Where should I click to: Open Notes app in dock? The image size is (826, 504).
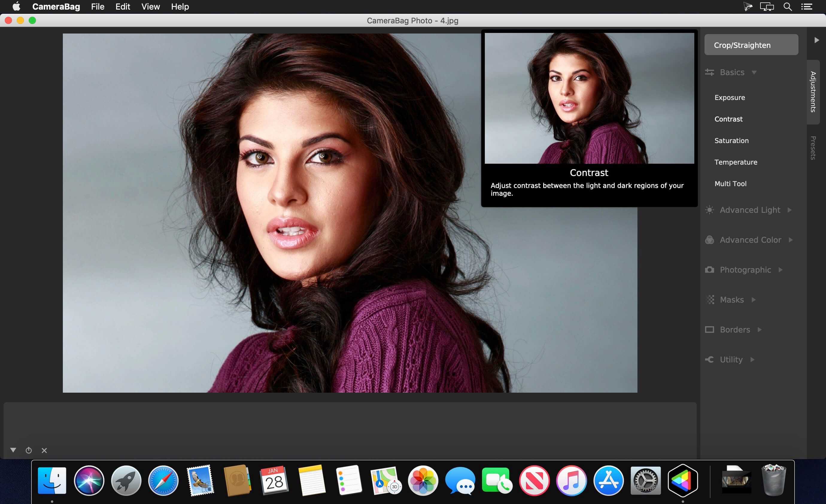pyautogui.click(x=312, y=480)
